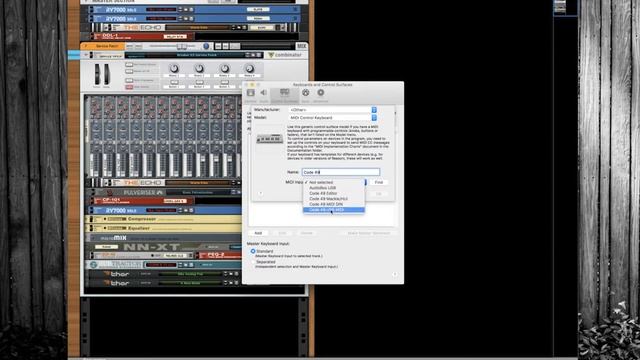The image size is (640, 360).
Task: Open the Model dropdown
Action: pyautogui.click(x=333, y=118)
